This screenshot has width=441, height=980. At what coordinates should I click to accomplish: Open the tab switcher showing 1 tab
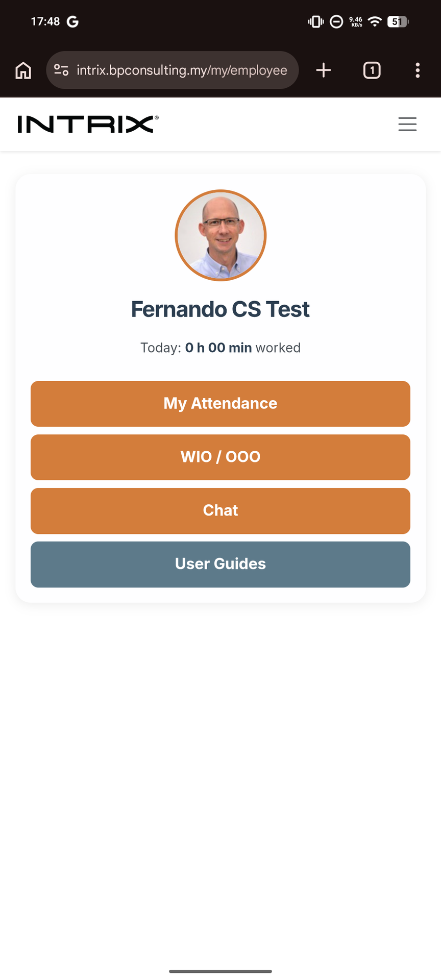(372, 70)
